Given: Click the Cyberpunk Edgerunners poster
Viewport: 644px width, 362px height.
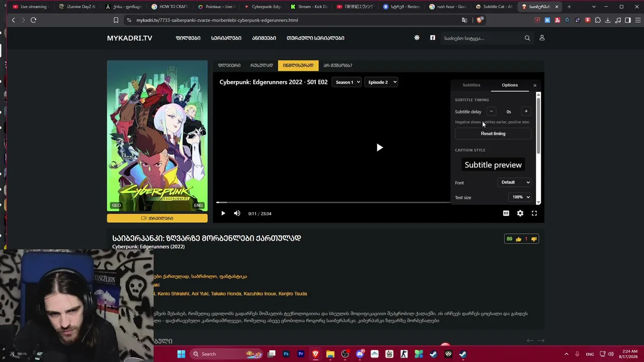Looking at the screenshot, I should [x=157, y=136].
